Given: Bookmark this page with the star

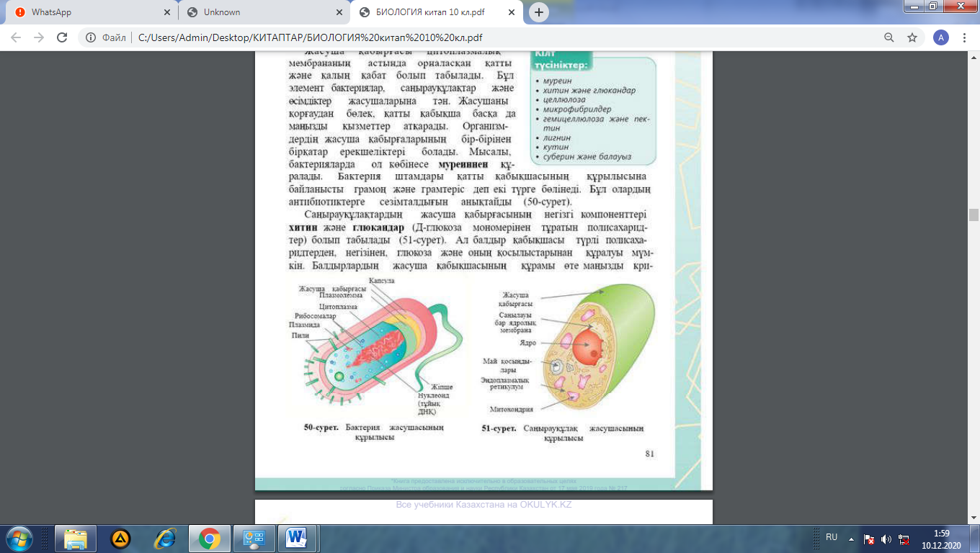Looking at the screenshot, I should [x=912, y=37].
